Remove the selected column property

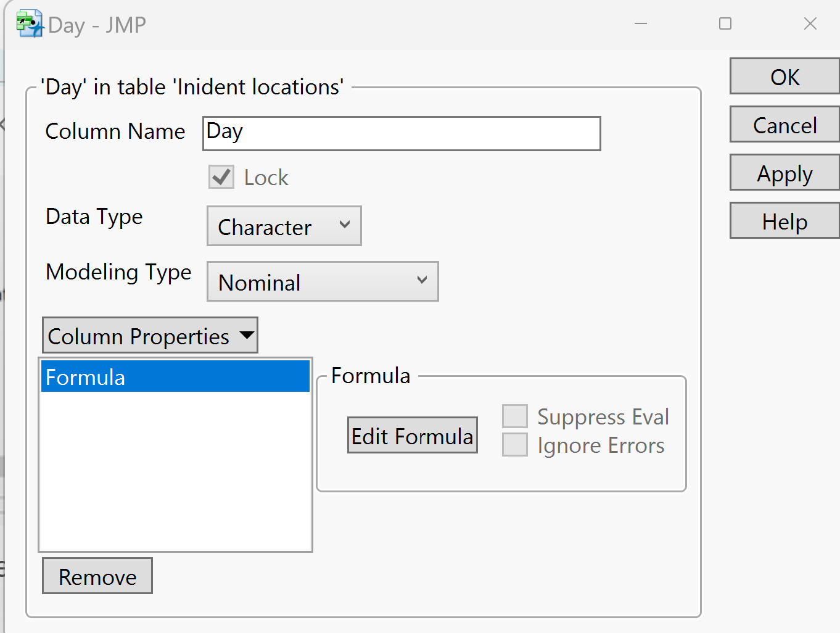pyautogui.click(x=97, y=576)
